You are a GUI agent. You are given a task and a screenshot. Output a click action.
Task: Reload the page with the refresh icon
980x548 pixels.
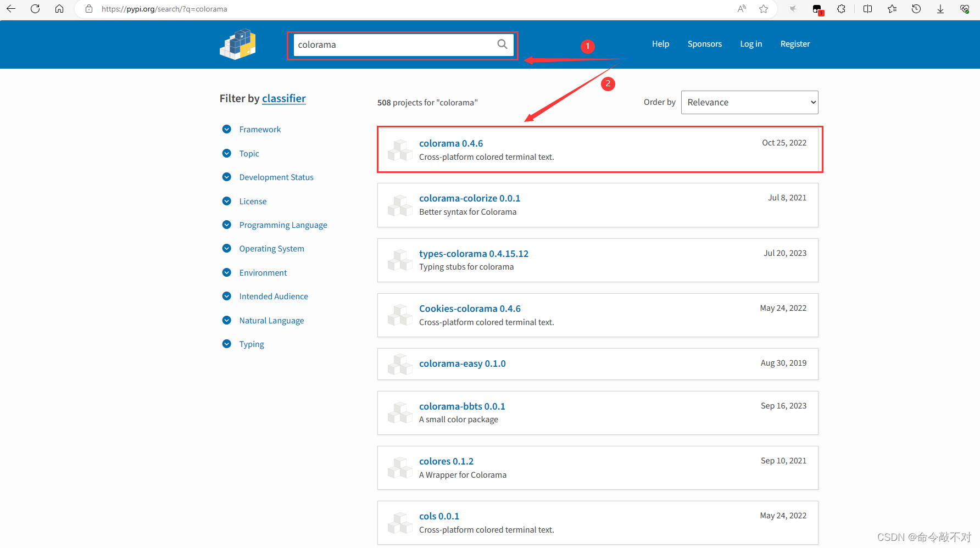coord(35,9)
